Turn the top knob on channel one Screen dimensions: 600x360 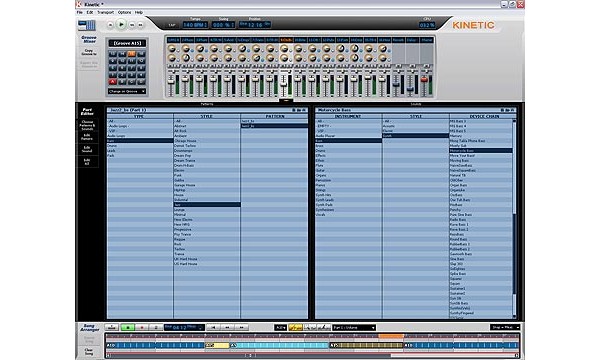coord(172,49)
